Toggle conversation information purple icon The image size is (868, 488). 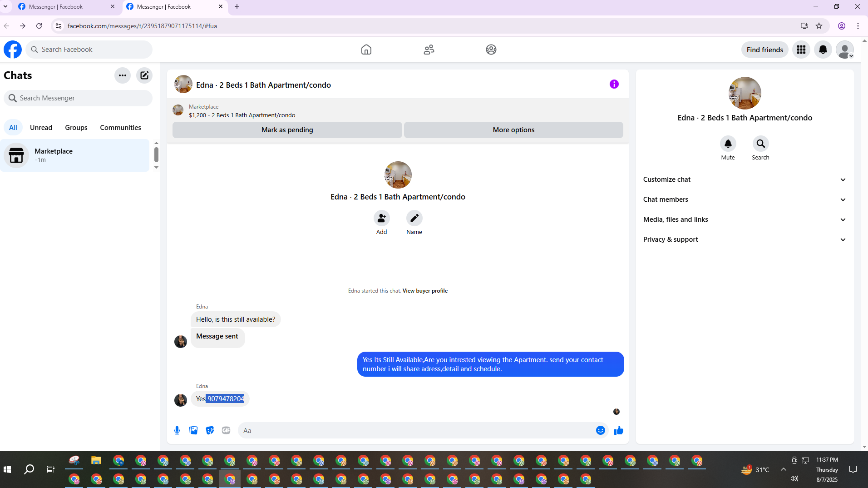(614, 84)
